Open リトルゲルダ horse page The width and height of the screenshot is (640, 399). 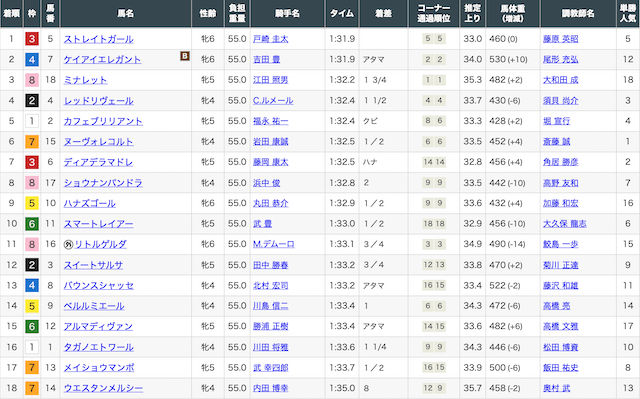point(100,244)
